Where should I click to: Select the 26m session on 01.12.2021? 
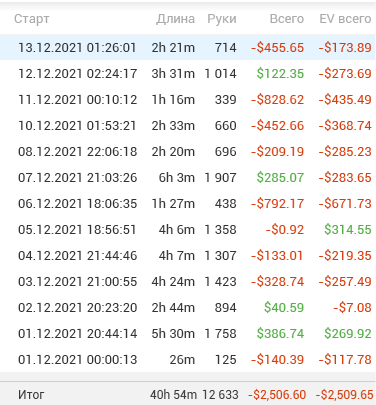click(x=188, y=359)
